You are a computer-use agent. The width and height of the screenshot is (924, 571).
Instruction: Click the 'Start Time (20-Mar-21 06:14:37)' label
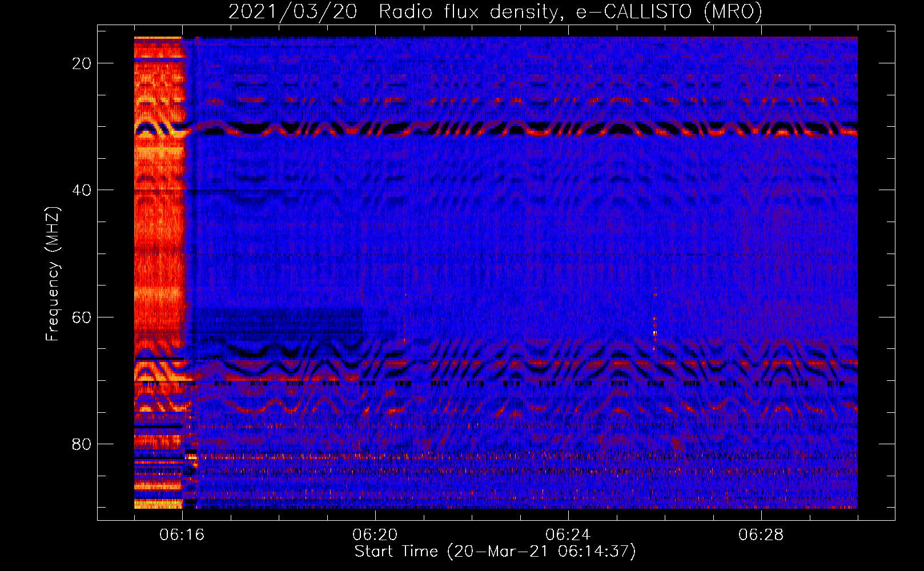point(495,552)
